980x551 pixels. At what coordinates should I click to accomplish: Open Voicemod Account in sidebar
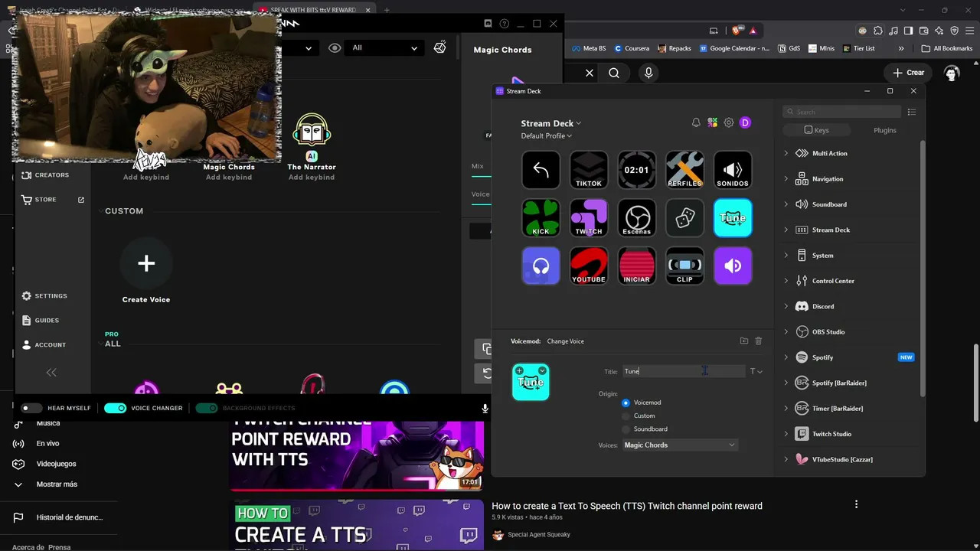(44, 345)
